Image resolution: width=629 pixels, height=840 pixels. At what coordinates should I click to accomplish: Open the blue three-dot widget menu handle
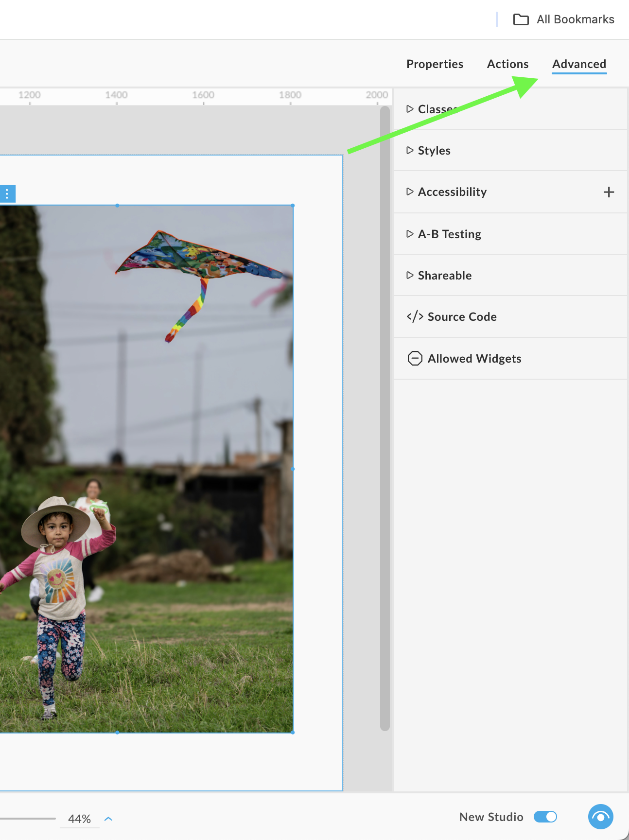[7, 193]
